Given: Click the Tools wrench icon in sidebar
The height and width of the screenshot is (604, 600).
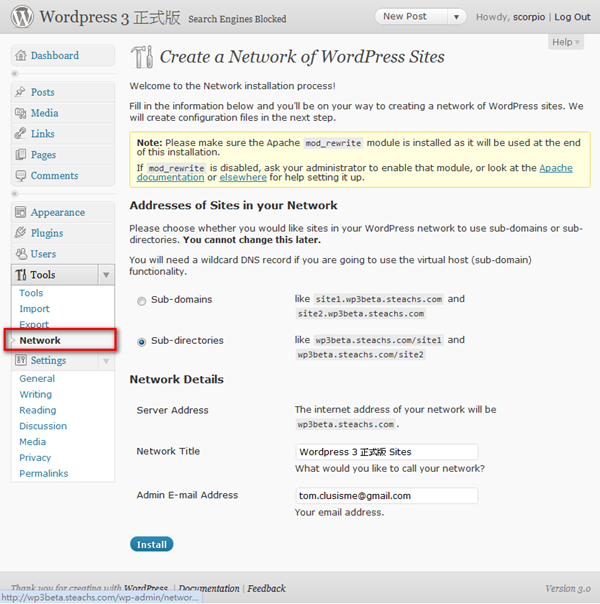Looking at the screenshot, I should point(20,275).
